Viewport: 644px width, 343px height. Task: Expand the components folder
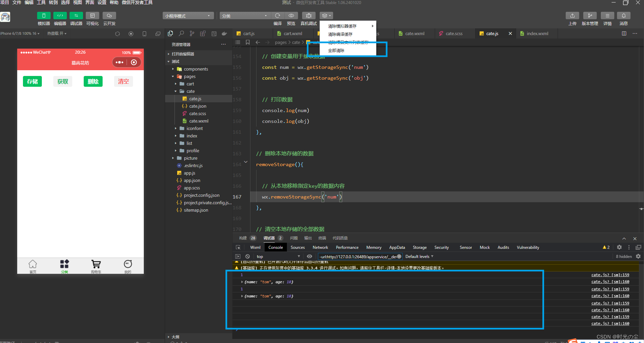click(198, 69)
